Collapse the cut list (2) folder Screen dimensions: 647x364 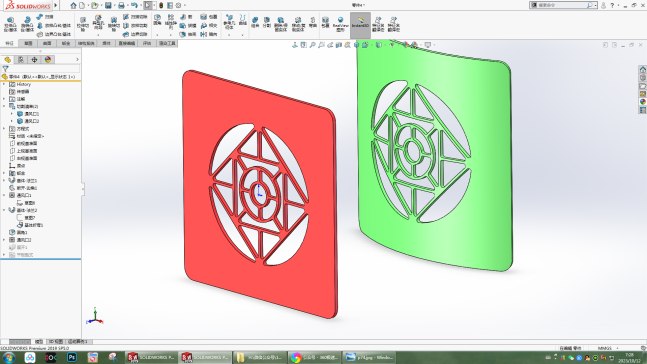pos(4,106)
